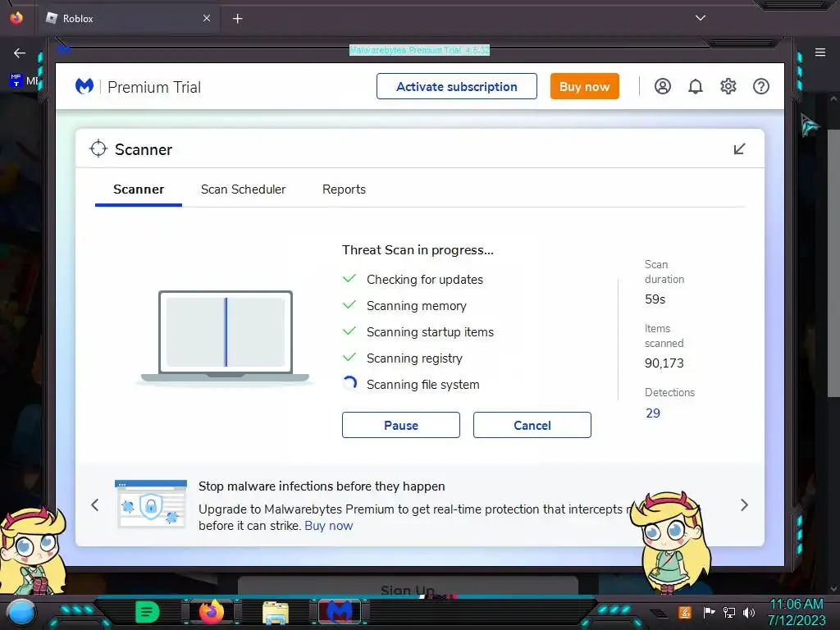The height and width of the screenshot is (630, 840).
Task: Click the 'Threat Scan in progress...' heading
Action: pos(418,250)
